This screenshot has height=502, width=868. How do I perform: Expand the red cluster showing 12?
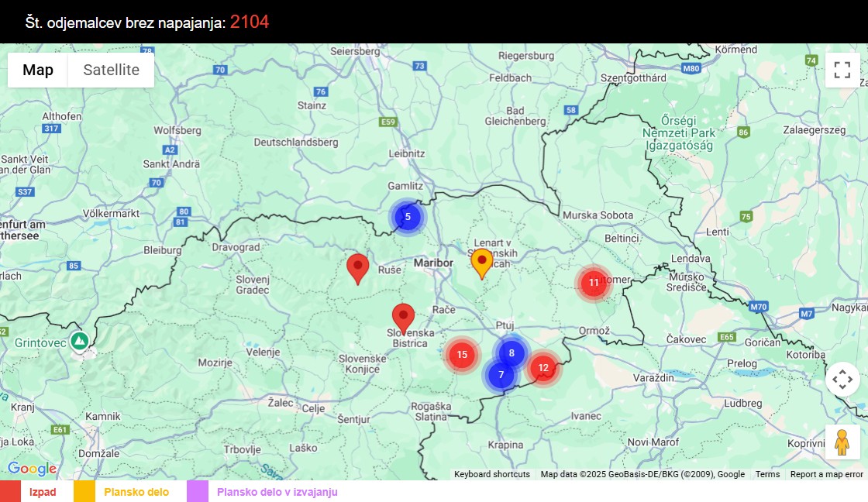click(542, 370)
